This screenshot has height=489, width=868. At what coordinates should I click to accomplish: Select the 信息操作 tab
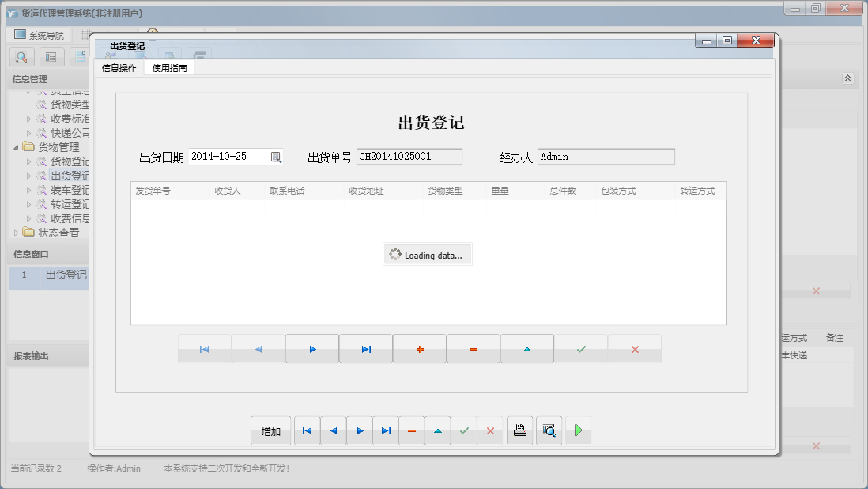click(x=119, y=68)
